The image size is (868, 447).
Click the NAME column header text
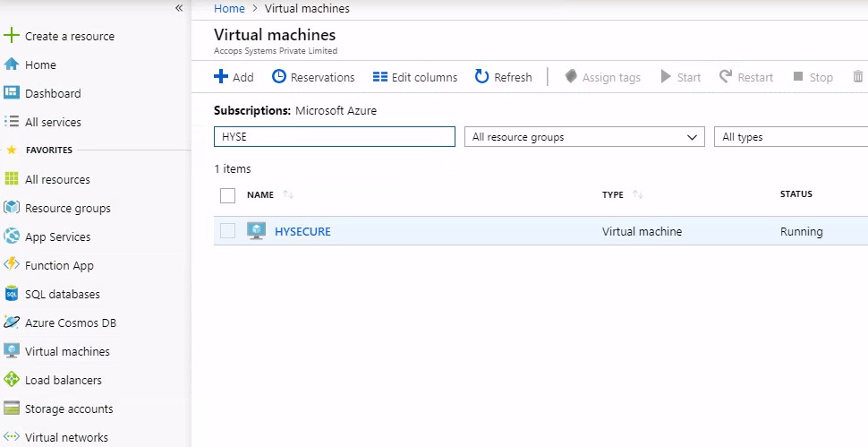[x=260, y=194]
